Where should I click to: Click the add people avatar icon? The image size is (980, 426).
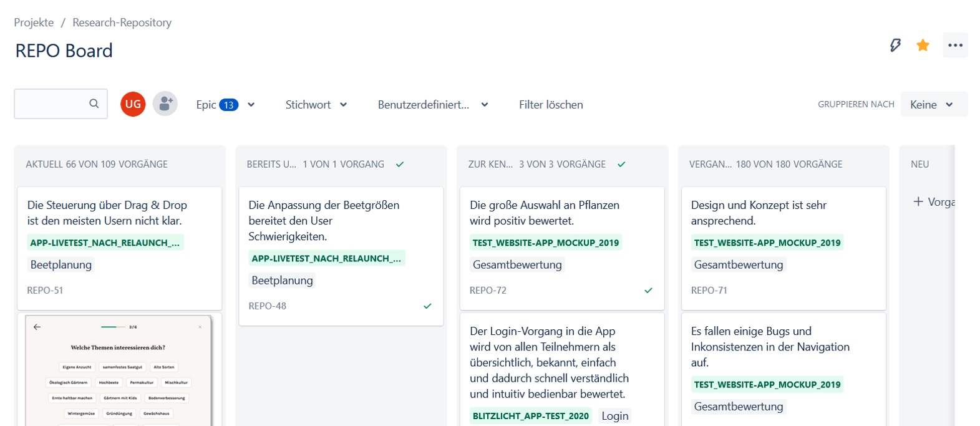point(165,104)
